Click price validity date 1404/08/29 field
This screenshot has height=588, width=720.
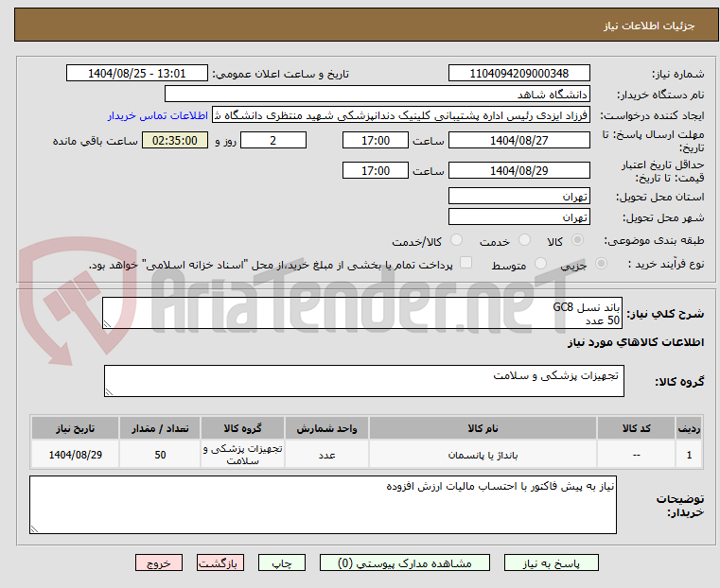click(x=518, y=170)
